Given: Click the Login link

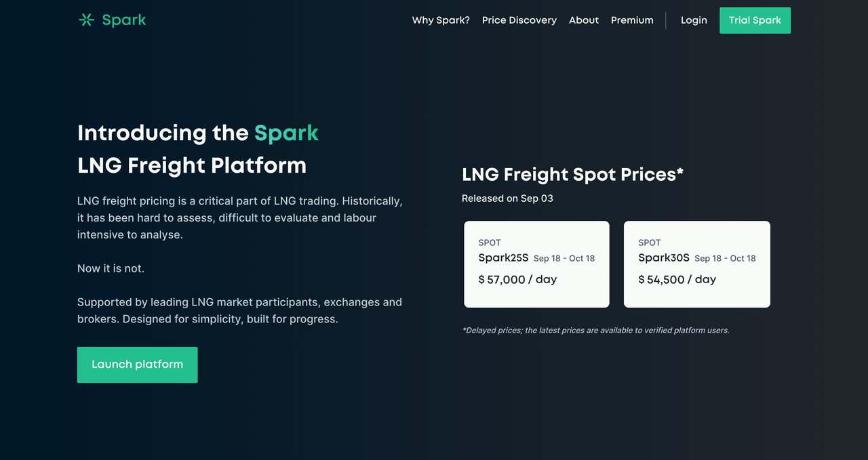Looking at the screenshot, I should point(694,20).
